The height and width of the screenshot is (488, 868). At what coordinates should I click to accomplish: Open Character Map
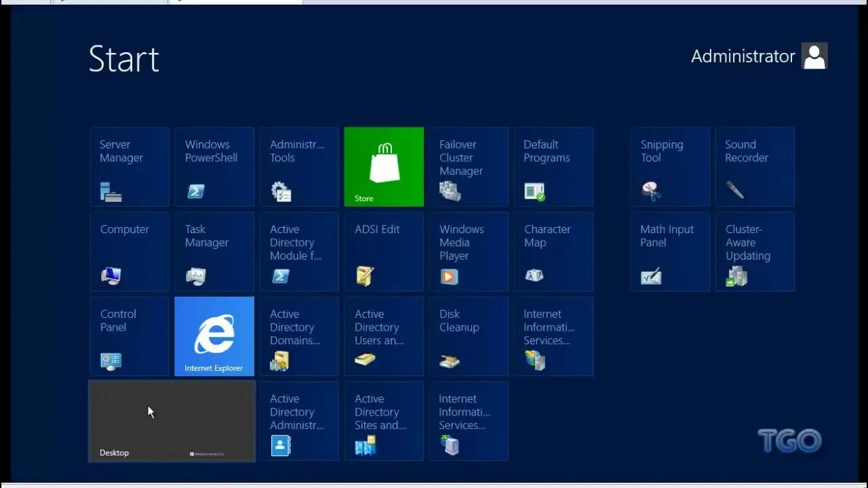click(x=553, y=251)
